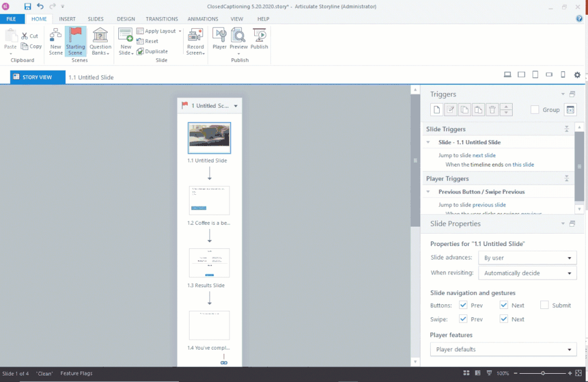Click the Record Screen icon
588x382 pixels.
tap(195, 41)
